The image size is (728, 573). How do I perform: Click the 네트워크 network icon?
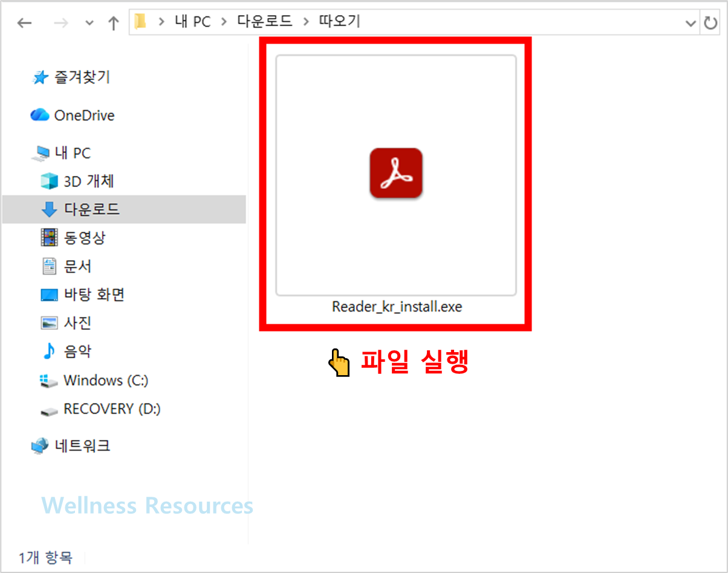coord(40,447)
